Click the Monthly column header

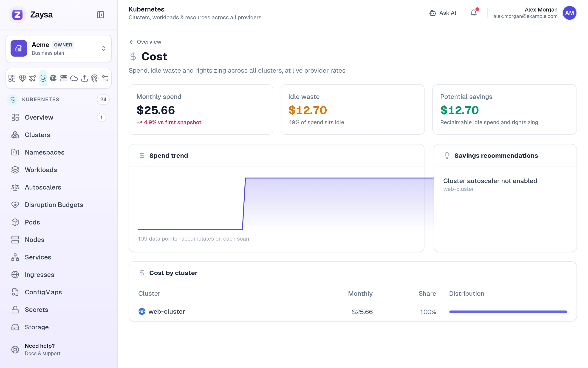click(x=360, y=293)
